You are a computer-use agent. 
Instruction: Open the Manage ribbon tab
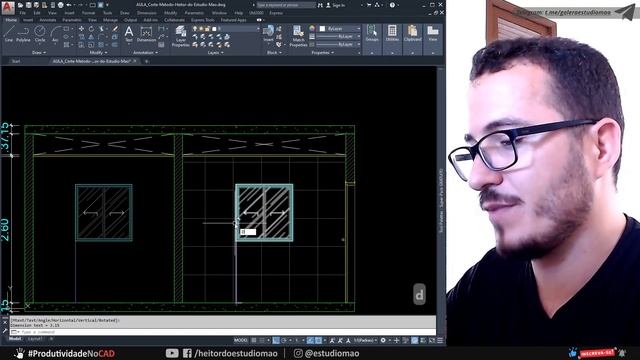click(x=110, y=20)
